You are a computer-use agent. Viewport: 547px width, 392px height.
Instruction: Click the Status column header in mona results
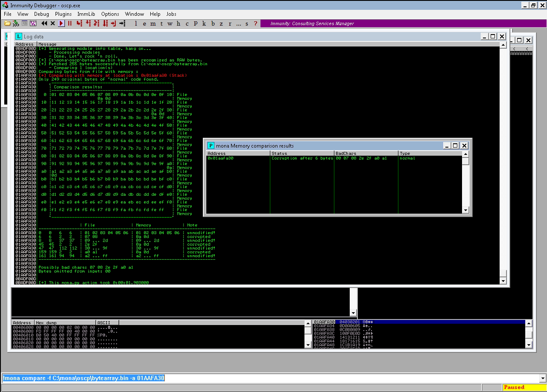[302, 153]
